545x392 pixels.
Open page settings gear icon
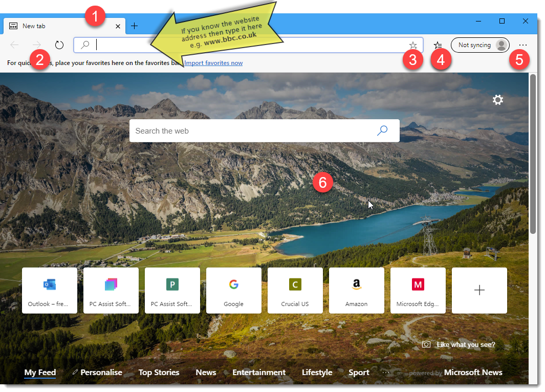pyautogui.click(x=498, y=100)
